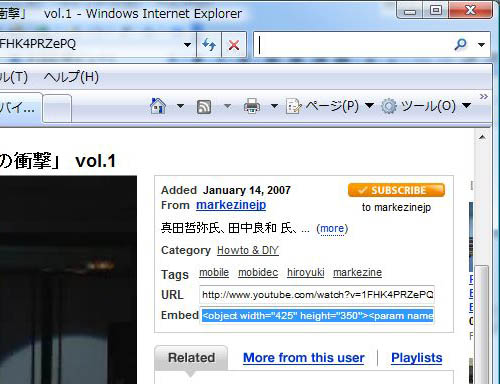Expand the feeds dropdown arrow
Image resolution: width=500 pixels, height=384 pixels.
coord(227,106)
